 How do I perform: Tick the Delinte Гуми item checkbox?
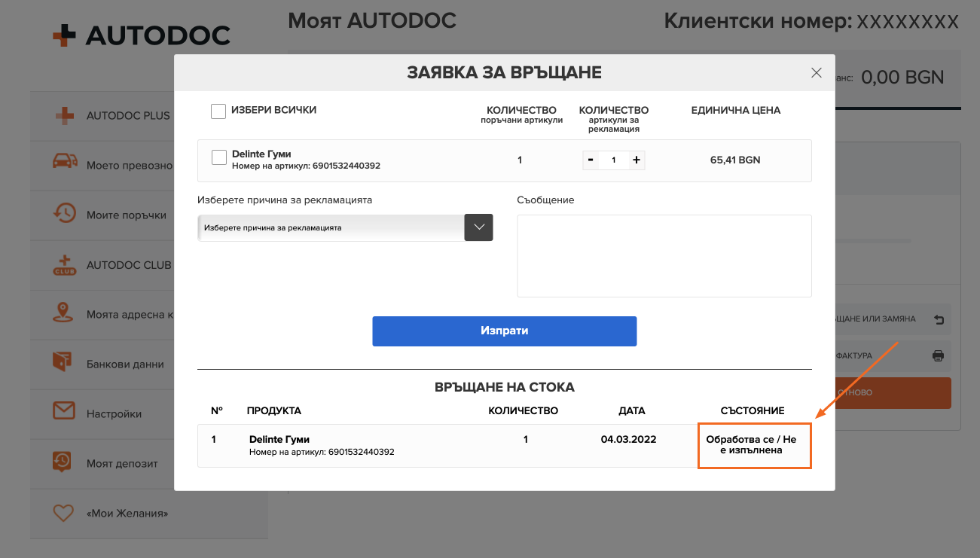pyautogui.click(x=219, y=157)
